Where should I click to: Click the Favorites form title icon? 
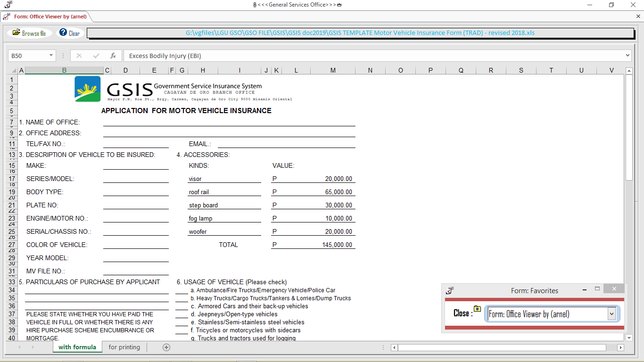(x=450, y=290)
